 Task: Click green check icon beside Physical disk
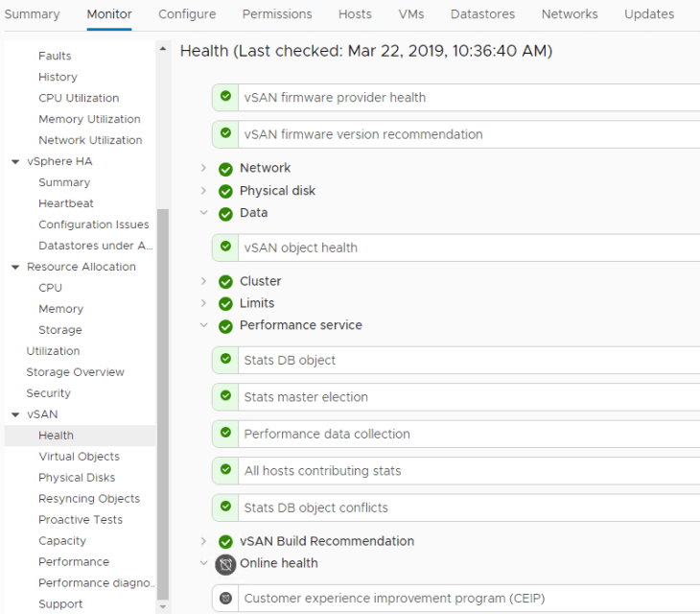[x=225, y=191]
